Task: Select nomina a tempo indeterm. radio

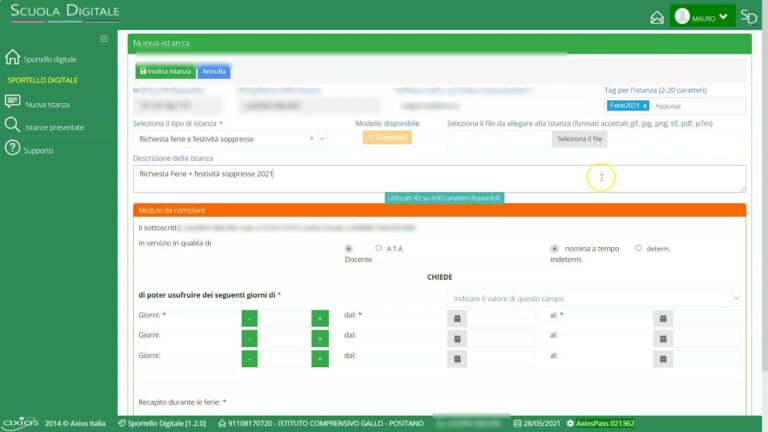Action: 554,249
